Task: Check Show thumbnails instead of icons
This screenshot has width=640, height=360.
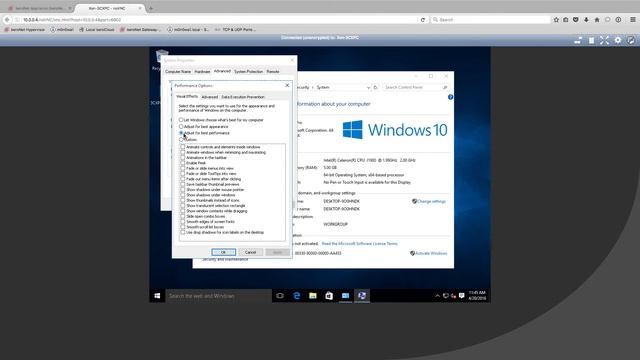Action: point(183,200)
